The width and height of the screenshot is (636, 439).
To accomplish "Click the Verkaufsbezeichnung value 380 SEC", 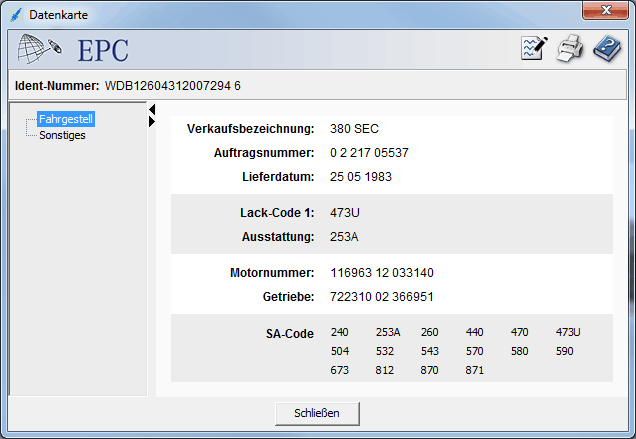I will (x=354, y=129).
